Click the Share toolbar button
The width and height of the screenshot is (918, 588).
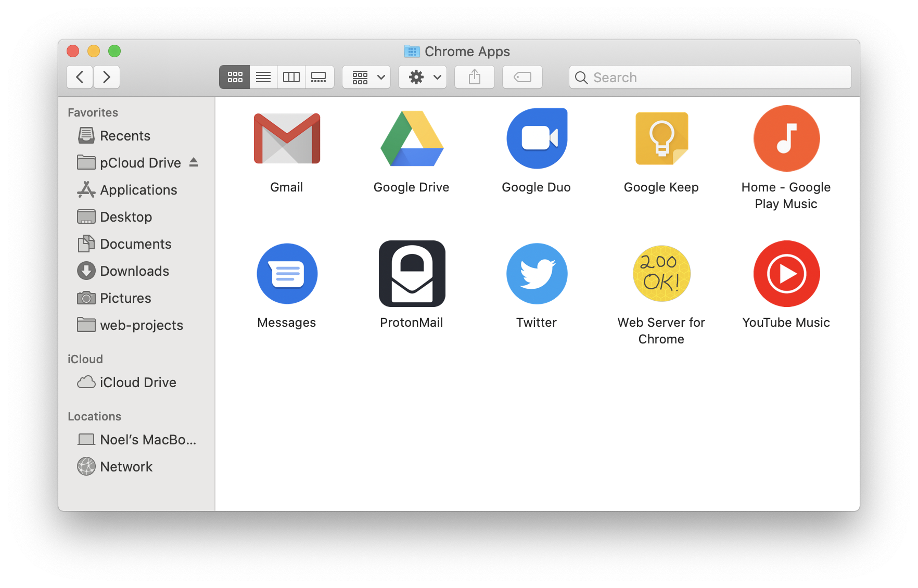(474, 77)
